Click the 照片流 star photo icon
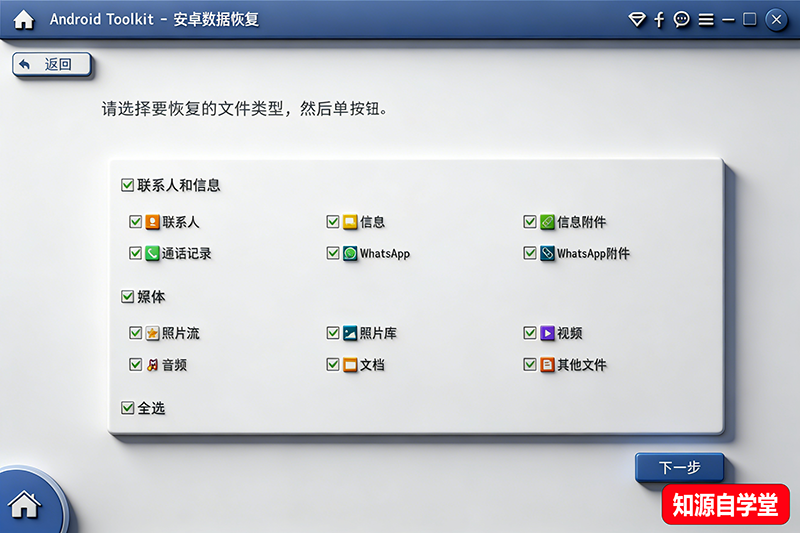Viewport: 800px width, 533px height. point(153,333)
